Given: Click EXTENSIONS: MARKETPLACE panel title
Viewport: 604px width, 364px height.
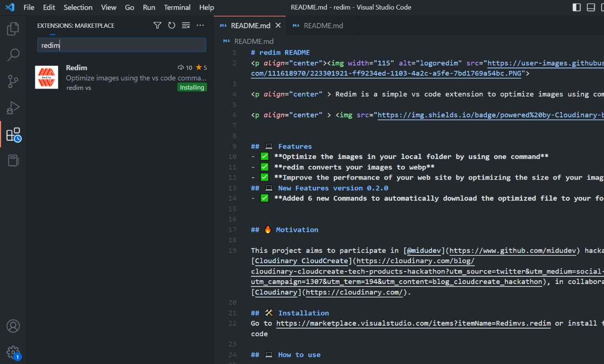Looking at the screenshot, I should (76, 26).
